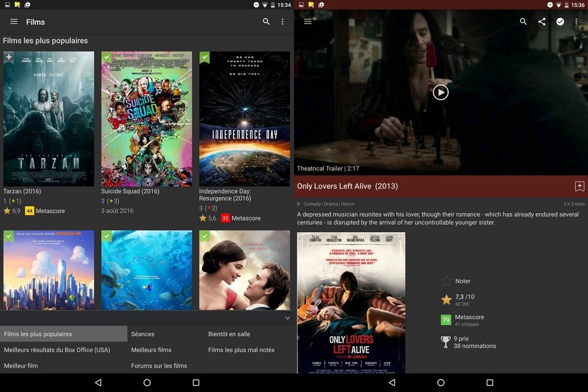Tap the right Android Back button
This screenshot has height=392, width=588.
(392, 383)
